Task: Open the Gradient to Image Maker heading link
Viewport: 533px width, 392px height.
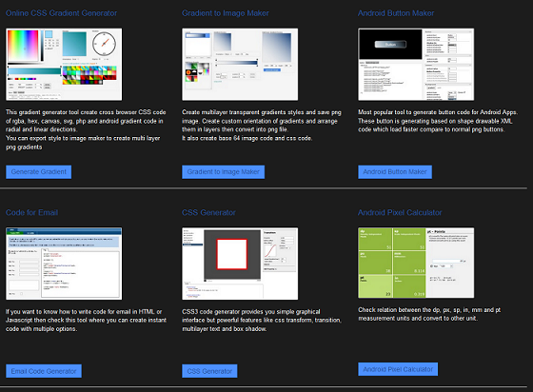Action: tap(226, 13)
